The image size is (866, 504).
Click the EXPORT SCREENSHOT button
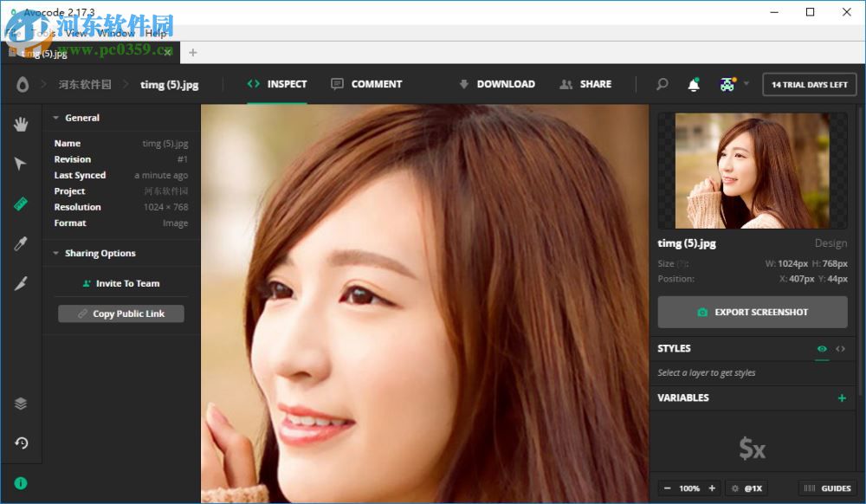[753, 312]
